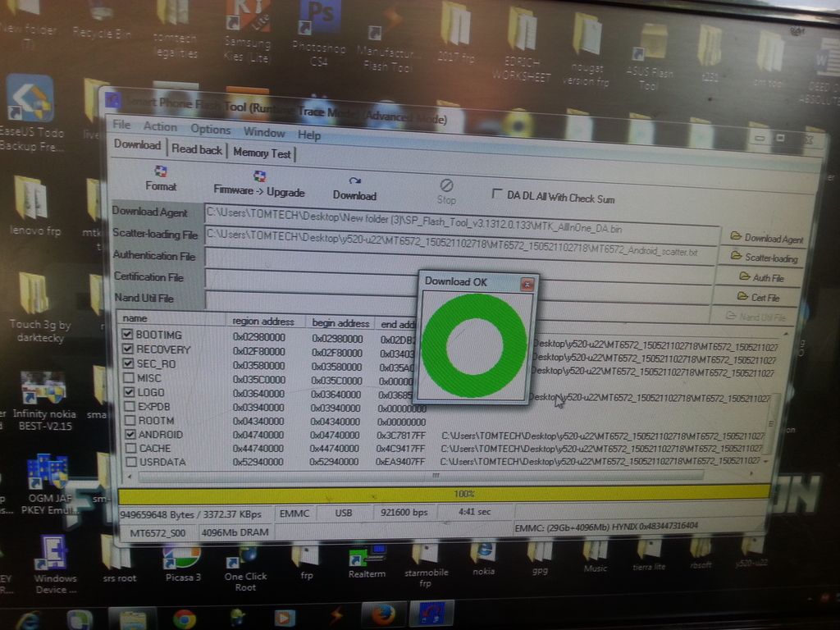This screenshot has width=840, height=630.
Task: Switch to the Read back tab
Action: tap(196, 149)
